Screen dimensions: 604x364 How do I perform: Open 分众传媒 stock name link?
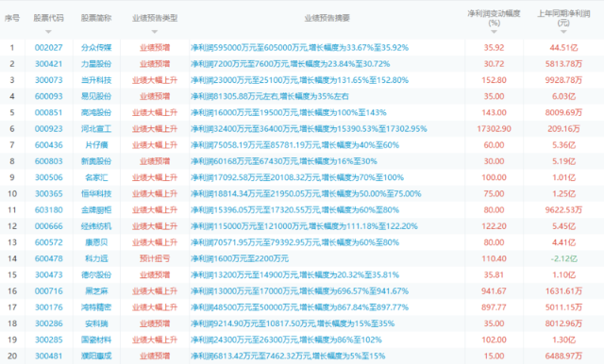[x=96, y=48]
